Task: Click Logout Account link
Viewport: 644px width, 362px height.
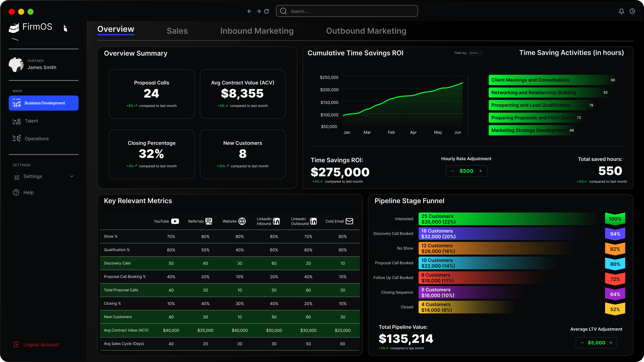Action: click(41, 345)
